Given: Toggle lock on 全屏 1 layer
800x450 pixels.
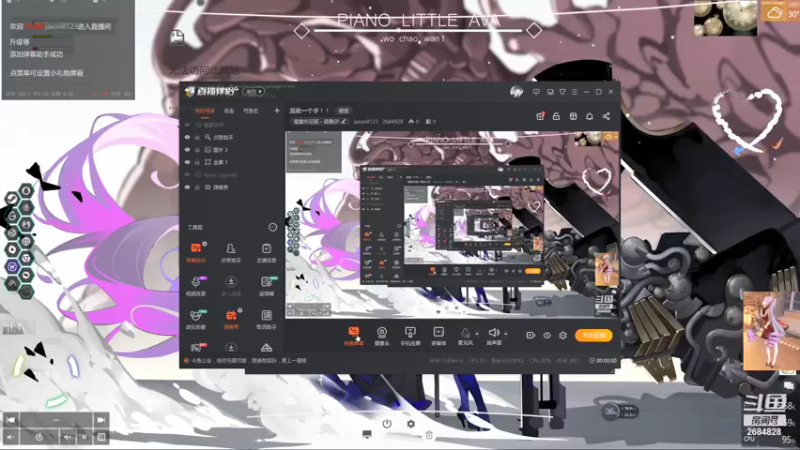Looking at the screenshot, I should point(197,162).
